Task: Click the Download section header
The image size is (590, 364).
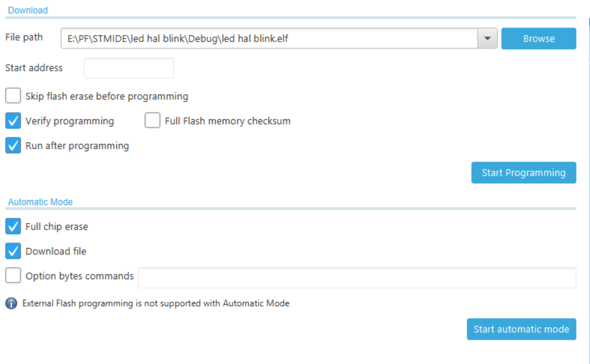Action: 27,9
